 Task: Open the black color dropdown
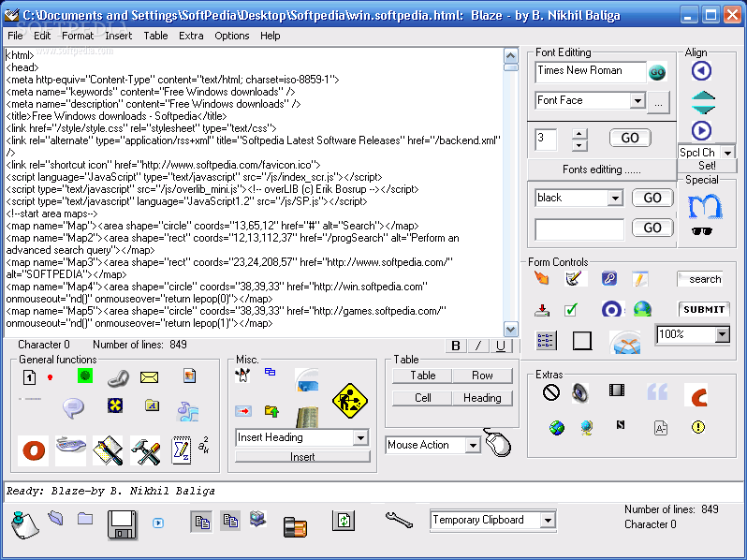click(x=615, y=198)
